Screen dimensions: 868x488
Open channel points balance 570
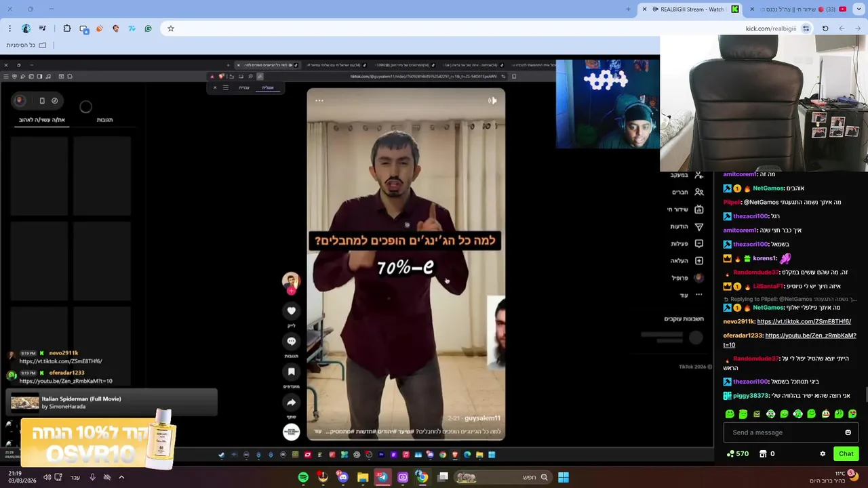coord(737,453)
